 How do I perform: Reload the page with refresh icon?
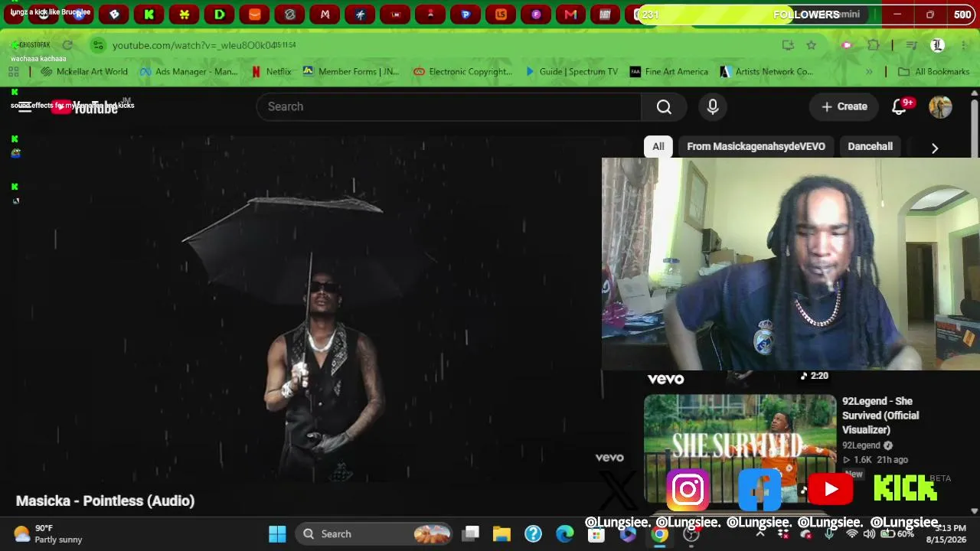[67, 45]
